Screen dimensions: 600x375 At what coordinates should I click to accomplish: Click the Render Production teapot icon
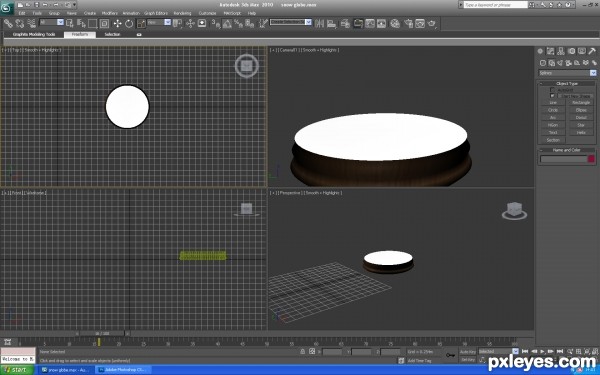coord(432,23)
